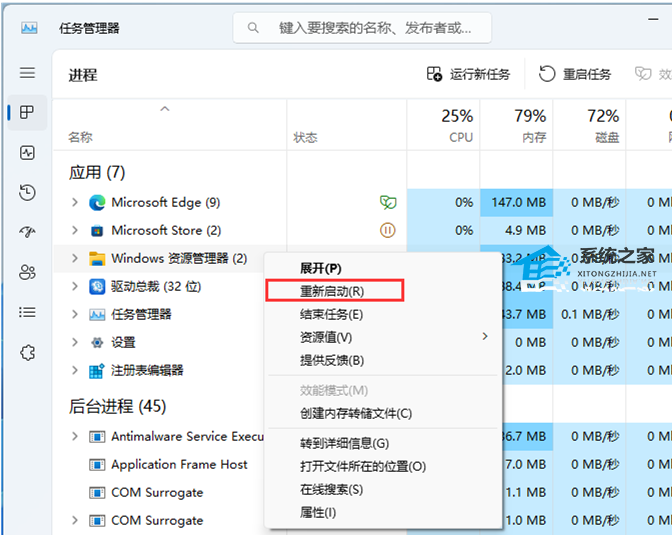The width and height of the screenshot is (672, 535).
Task: Open the hamburger navigation menu
Action: click(x=27, y=72)
